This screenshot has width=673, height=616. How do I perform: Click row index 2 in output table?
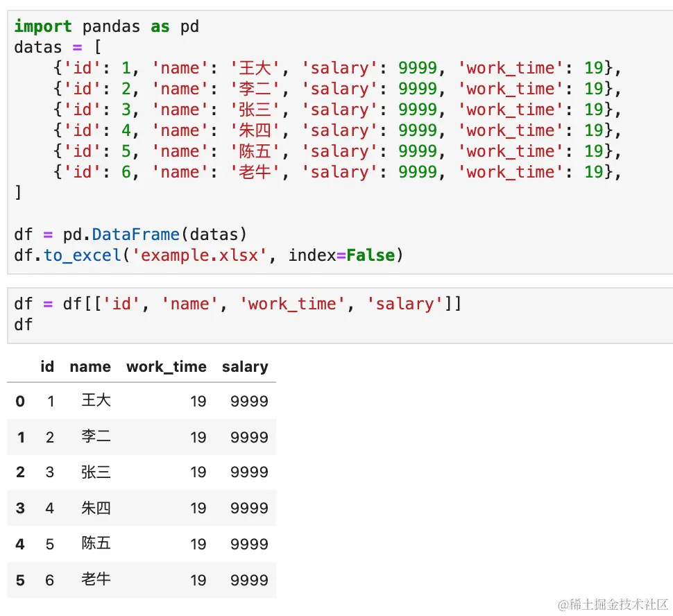[x=20, y=472]
